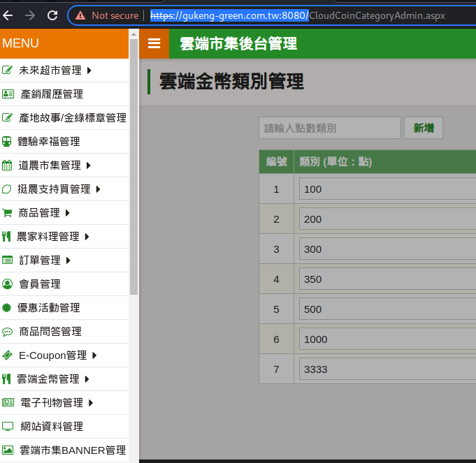Expand the 未來超市管理 submenu arrow
476x463 pixels.
[89, 71]
